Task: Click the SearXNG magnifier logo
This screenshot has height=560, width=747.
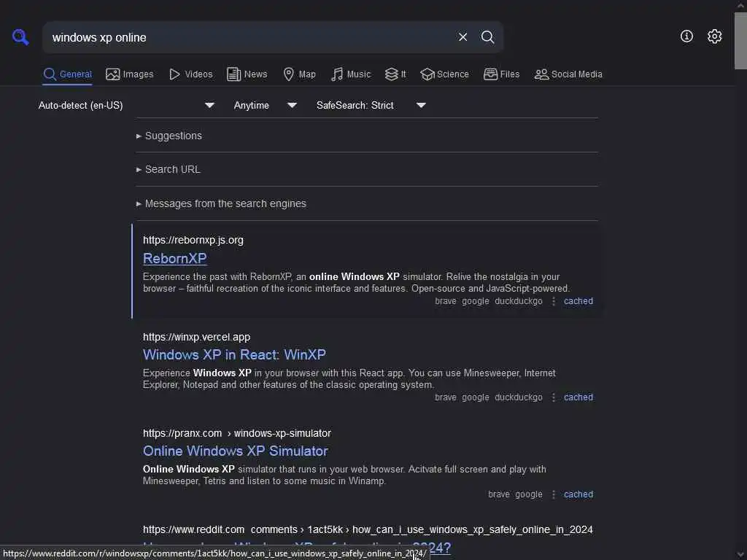Action: coord(20,36)
